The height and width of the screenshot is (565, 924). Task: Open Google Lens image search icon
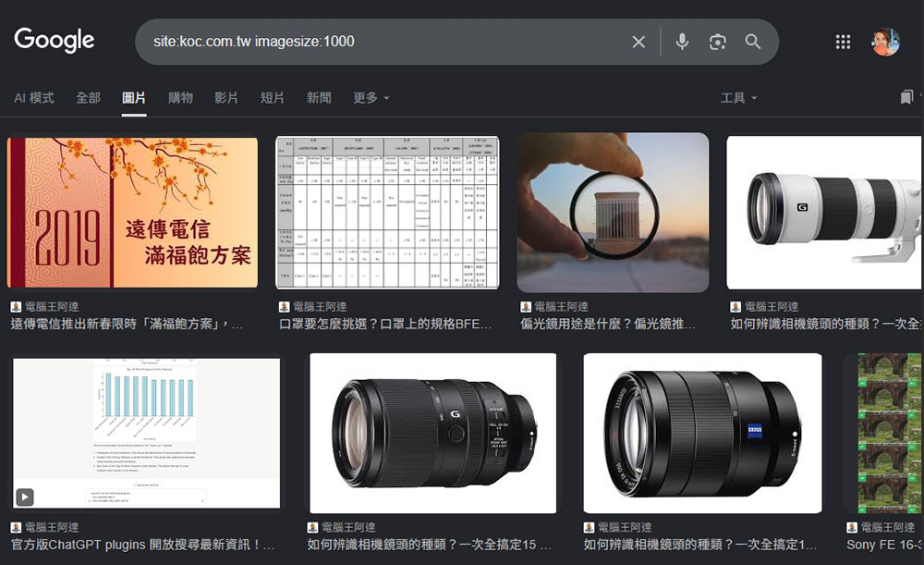(x=717, y=42)
